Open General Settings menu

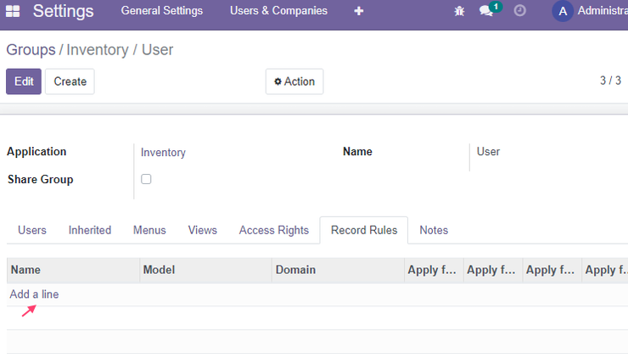(x=162, y=11)
